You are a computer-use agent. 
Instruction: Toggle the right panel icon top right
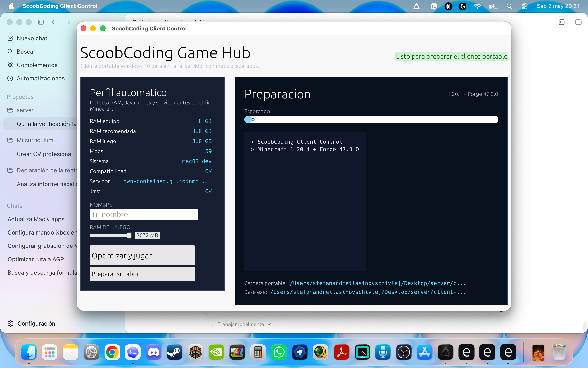tap(578, 22)
